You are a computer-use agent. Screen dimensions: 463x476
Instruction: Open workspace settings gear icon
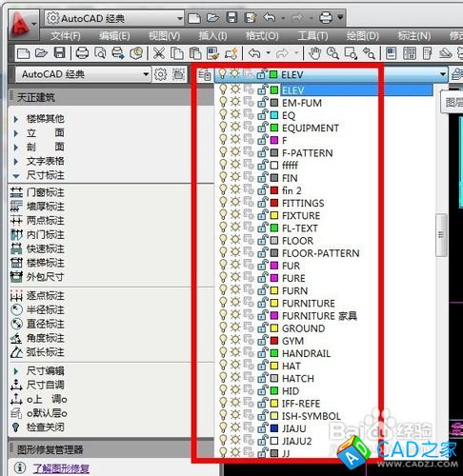coord(160,74)
